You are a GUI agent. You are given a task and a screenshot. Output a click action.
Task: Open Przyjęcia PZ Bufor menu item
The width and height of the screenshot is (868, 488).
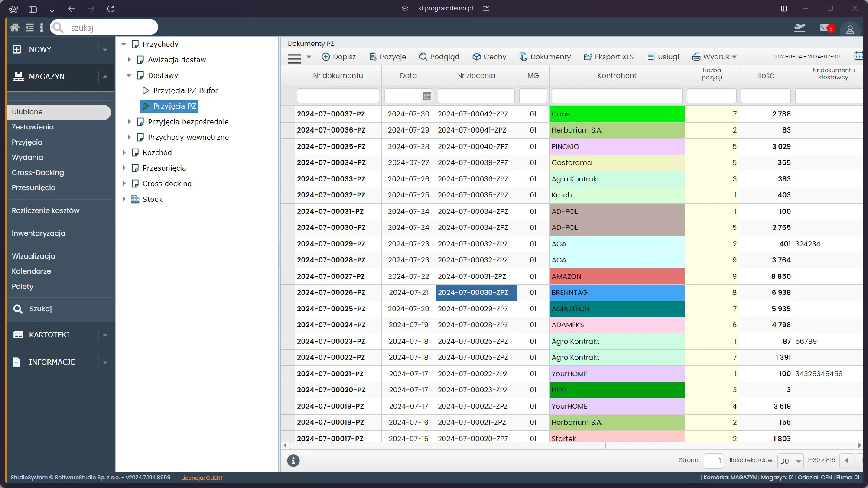click(185, 90)
